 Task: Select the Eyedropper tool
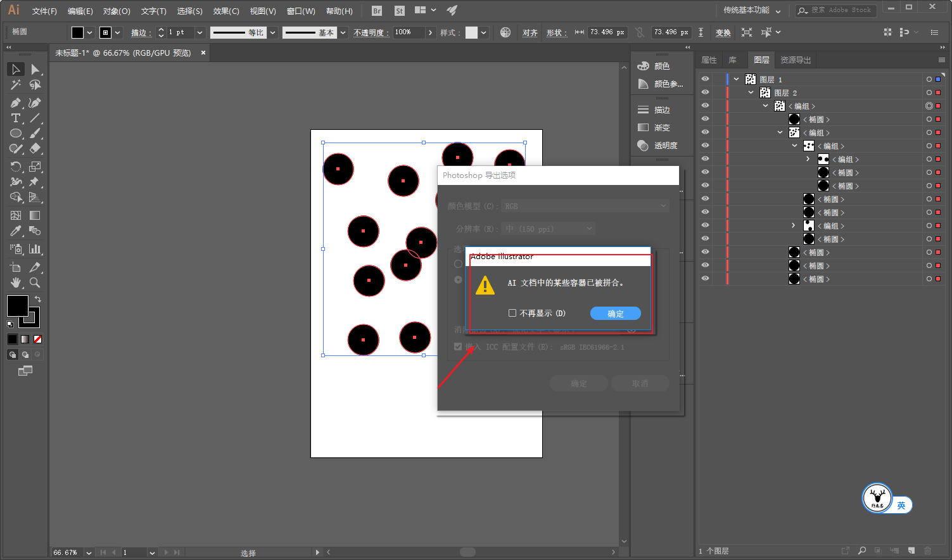tap(16, 231)
